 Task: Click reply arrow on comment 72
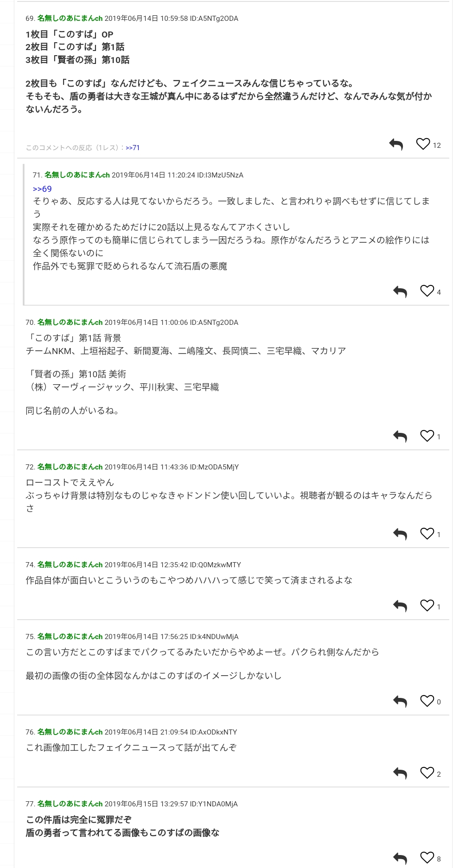(x=400, y=534)
